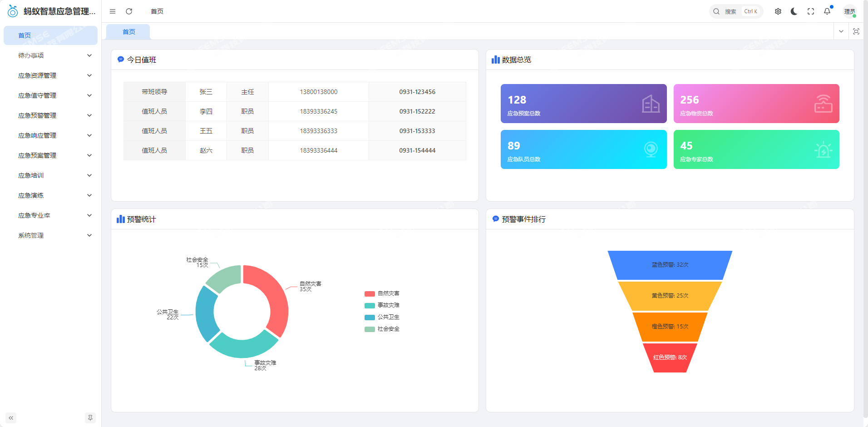
Task: Click the refresh page icon
Action: [129, 11]
